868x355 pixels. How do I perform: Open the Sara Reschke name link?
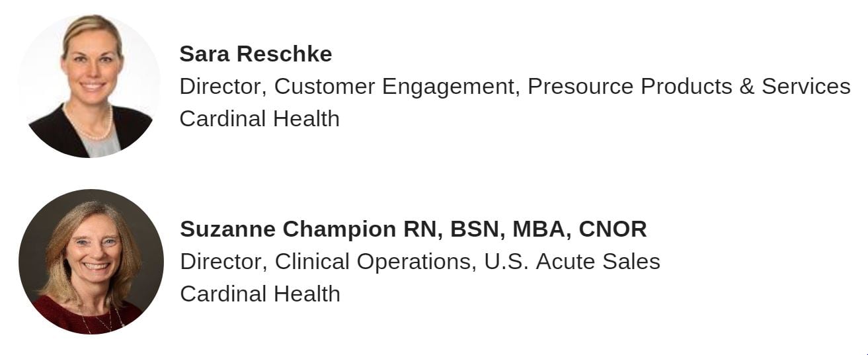pyautogui.click(x=255, y=54)
